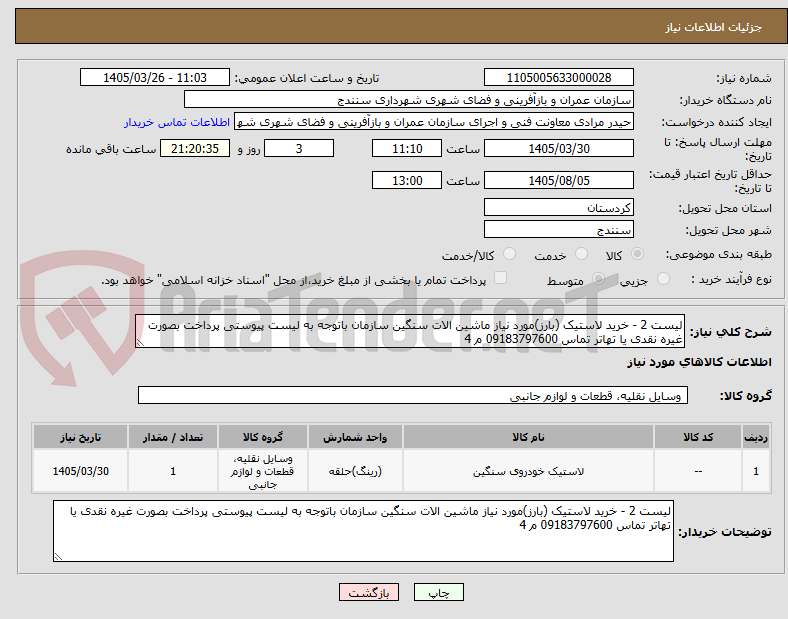
Task: Click the اطلاعات کالاهای مورد نیاز section heading
Action: coord(699,362)
